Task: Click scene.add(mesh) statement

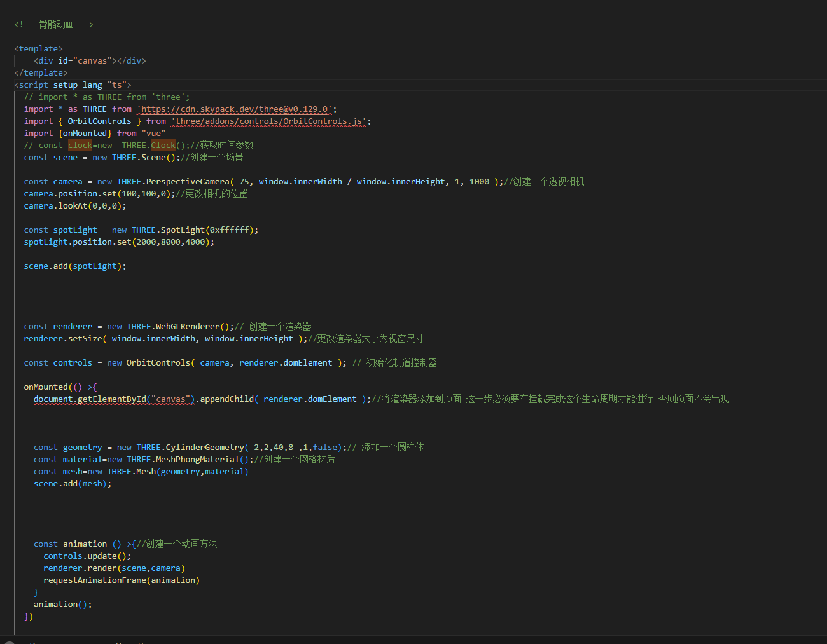Action: coord(73,484)
